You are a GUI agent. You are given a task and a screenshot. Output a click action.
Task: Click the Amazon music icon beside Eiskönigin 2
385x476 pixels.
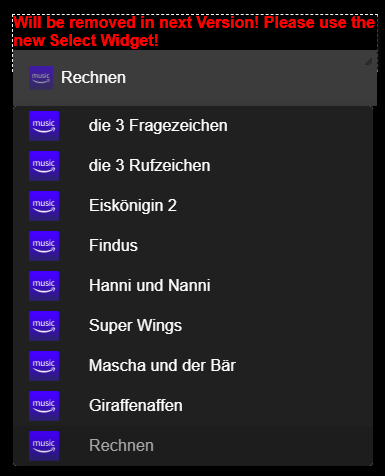(44, 206)
